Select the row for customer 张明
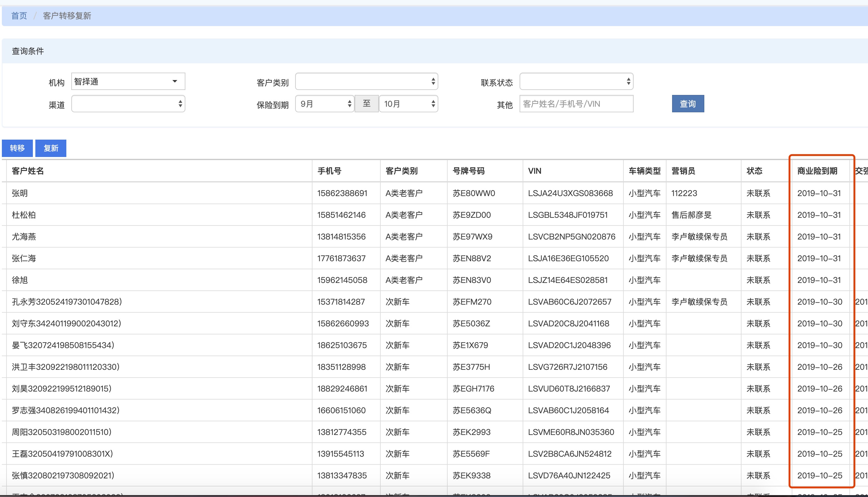The height and width of the screenshot is (497, 868). pyautogui.click(x=20, y=193)
